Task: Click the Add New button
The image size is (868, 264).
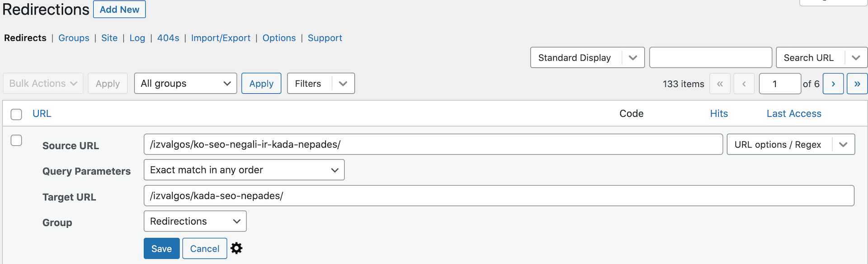Action: point(119,9)
